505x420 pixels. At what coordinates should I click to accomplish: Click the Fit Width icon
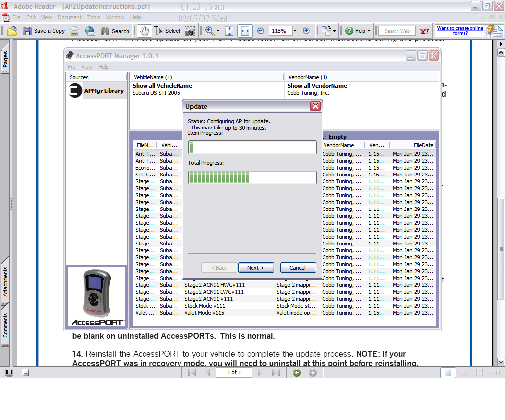(x=245, y=31)
